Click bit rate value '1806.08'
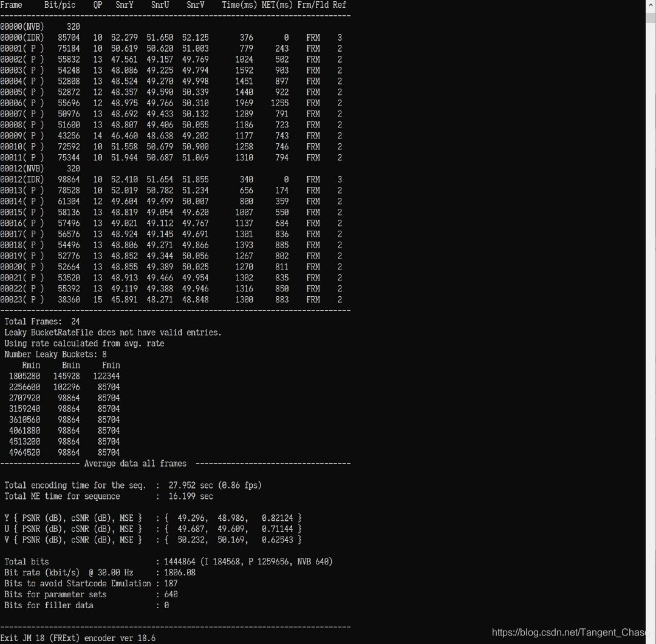The width and height of the screenshot is (656, 644). [x=179, y=572]
